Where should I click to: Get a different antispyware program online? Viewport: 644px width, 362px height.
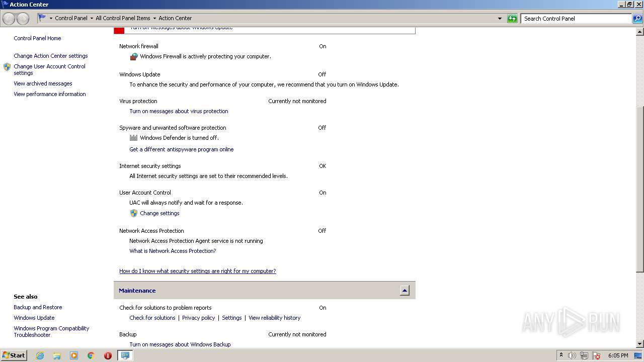[x=182, y=149]
